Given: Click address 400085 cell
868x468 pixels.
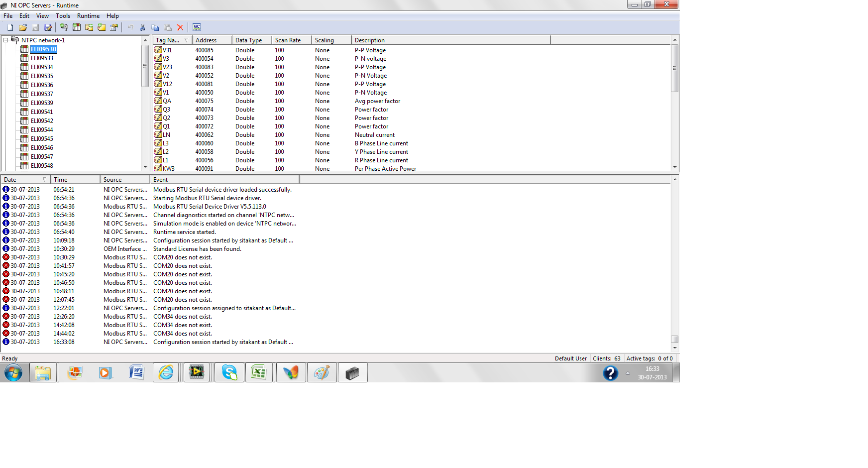Looking at the screenshot, I should (x=204, y=50).
